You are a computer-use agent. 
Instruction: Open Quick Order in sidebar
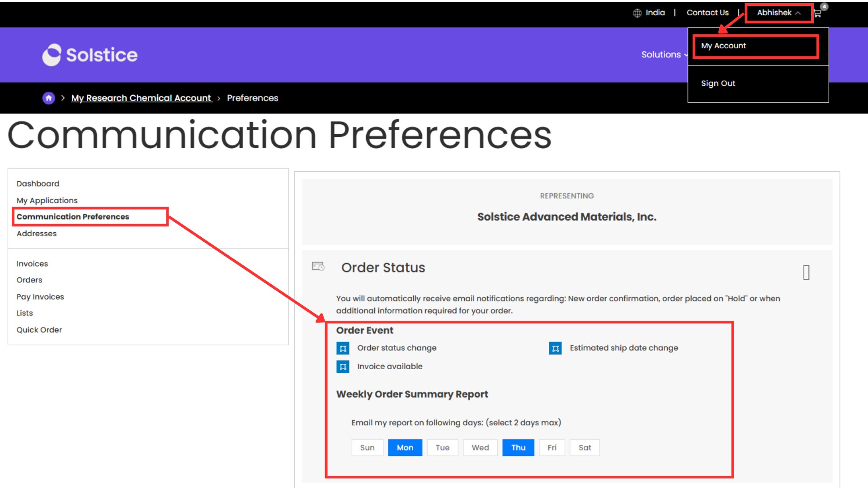pos(39,329)
